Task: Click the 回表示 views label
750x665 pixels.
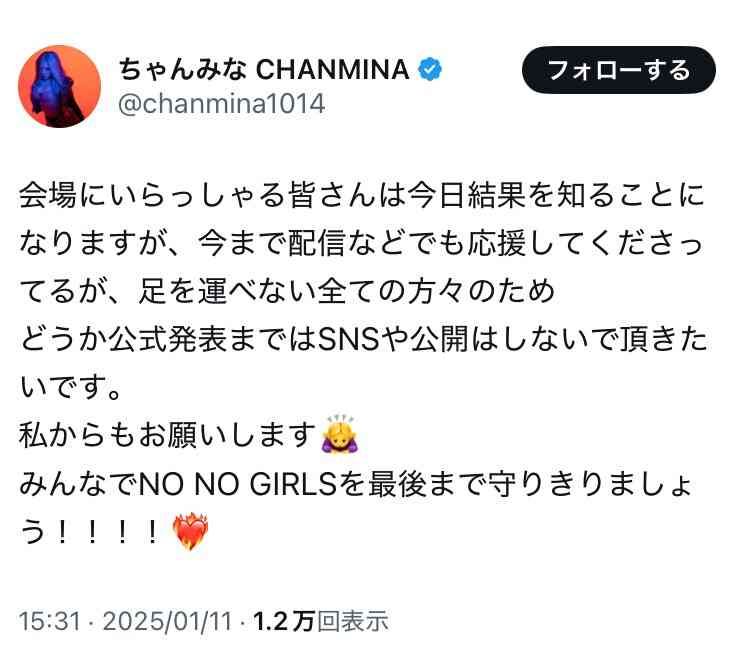Action: coord(353,621)
